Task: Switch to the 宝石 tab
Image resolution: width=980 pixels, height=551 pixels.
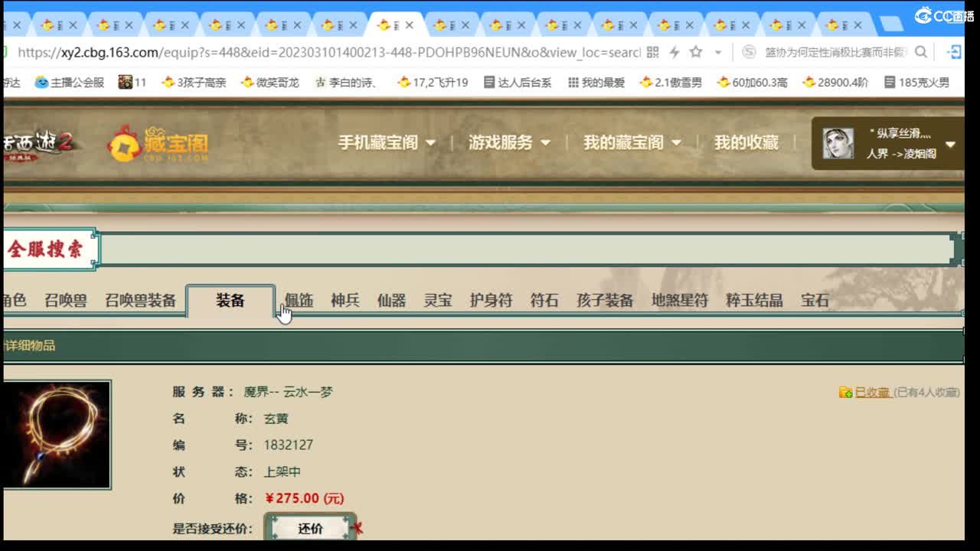Action: click(x=815, y=301)
